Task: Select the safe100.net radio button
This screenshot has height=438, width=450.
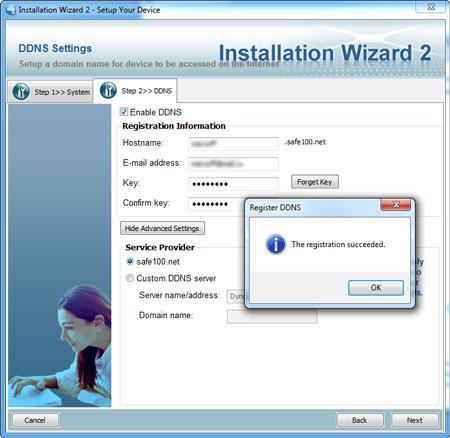Action: tap(130, 261)
